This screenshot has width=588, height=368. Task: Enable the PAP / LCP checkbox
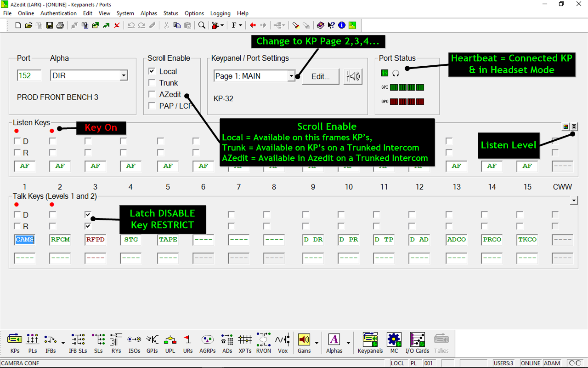pos(152,106)
